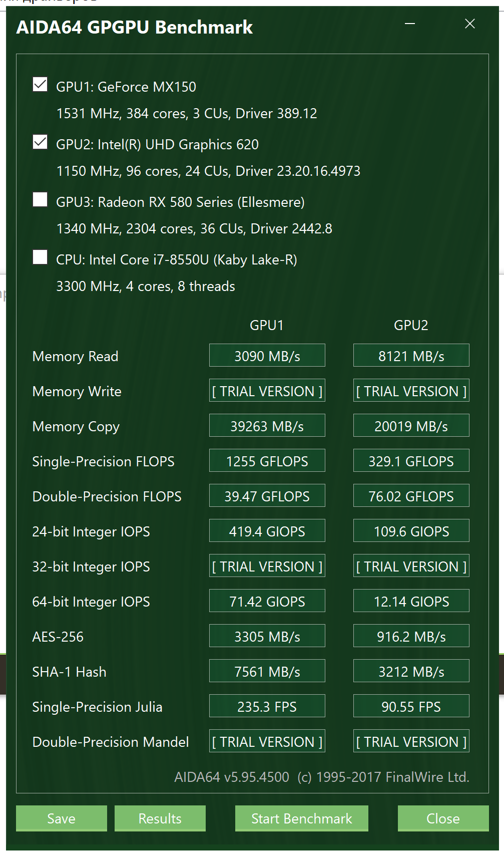Uncheck the GPU2 Intel UHD Graphics 620 checkbox
This screenshot has width=504, height=857.
click(x=40, y=142)
